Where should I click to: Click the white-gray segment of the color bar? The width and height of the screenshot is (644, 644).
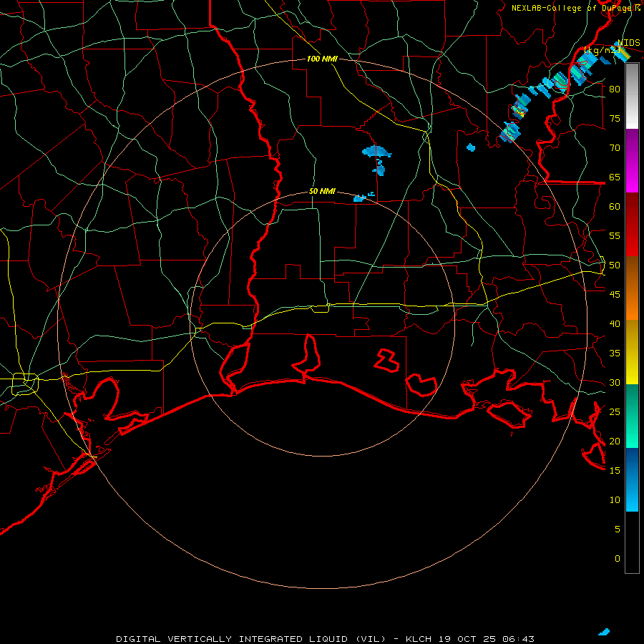pyautogui.click(x=632, y=96)
